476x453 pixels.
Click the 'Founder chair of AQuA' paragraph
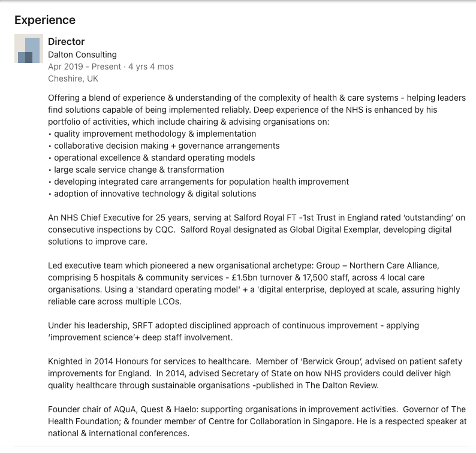(x=256, y=421)
